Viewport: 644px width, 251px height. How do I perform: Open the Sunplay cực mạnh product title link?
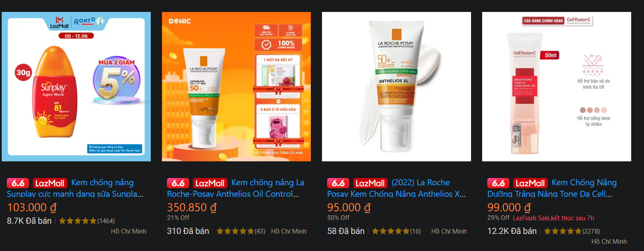pyautogui.click(x=75, y=188)
